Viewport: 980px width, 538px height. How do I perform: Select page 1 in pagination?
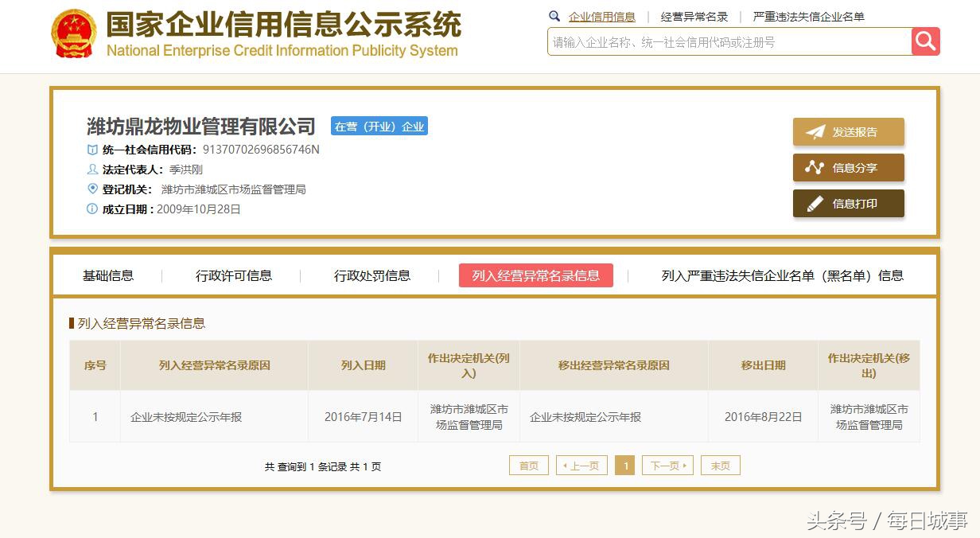click(624, 465)
